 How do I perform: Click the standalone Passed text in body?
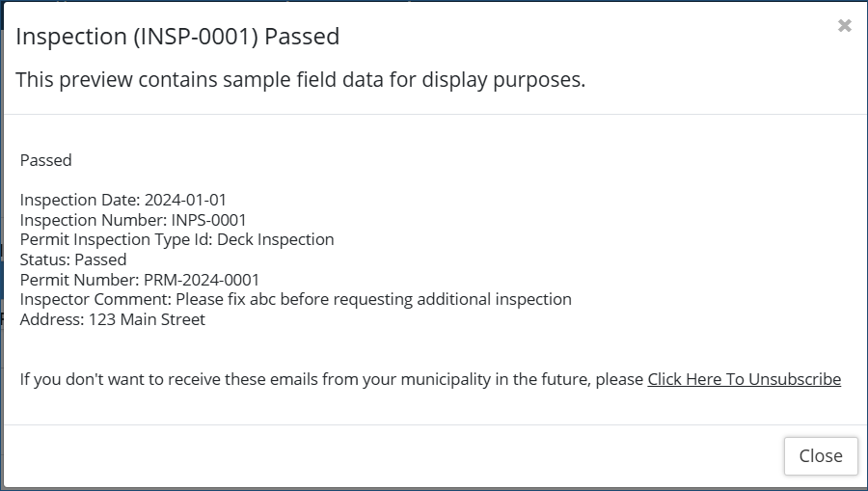click(x=46, y=160)
